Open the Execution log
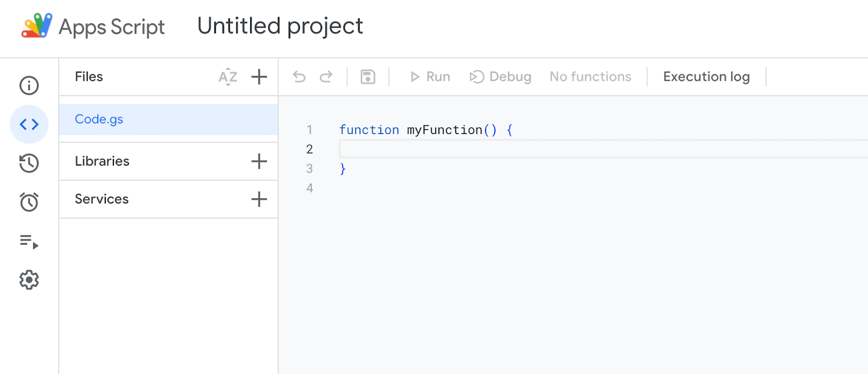Screen dimensions: 868x374 [705, 77]
